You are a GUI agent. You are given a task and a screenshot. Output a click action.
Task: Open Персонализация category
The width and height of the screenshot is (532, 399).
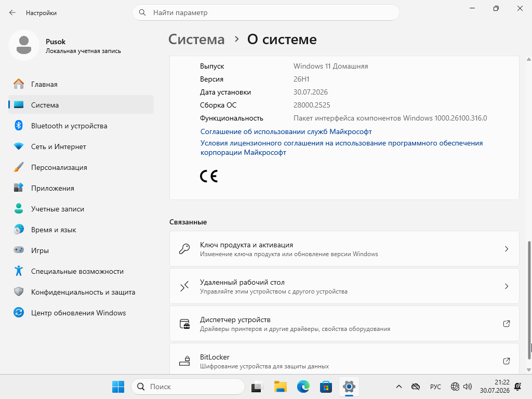point(81,167)
